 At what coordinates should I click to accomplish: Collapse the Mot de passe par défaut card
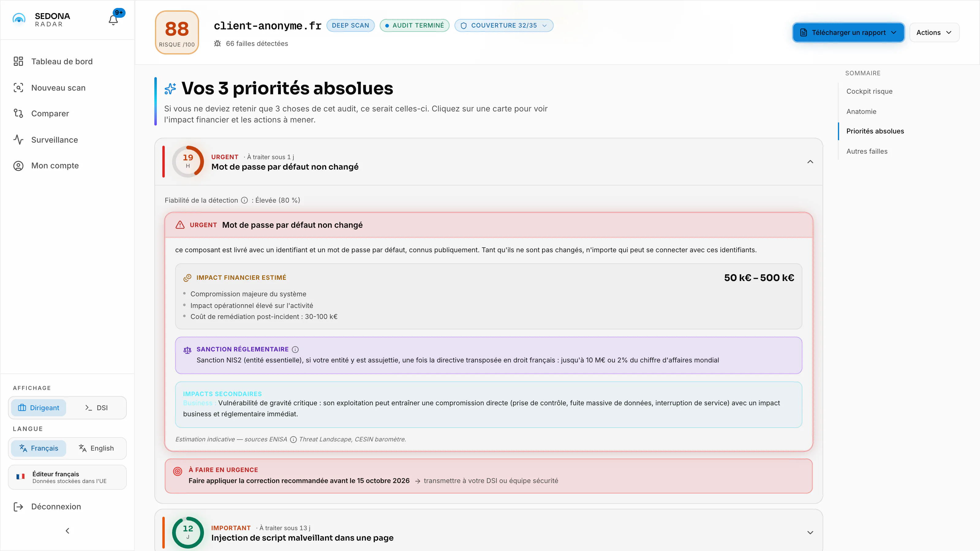point(810,162)
